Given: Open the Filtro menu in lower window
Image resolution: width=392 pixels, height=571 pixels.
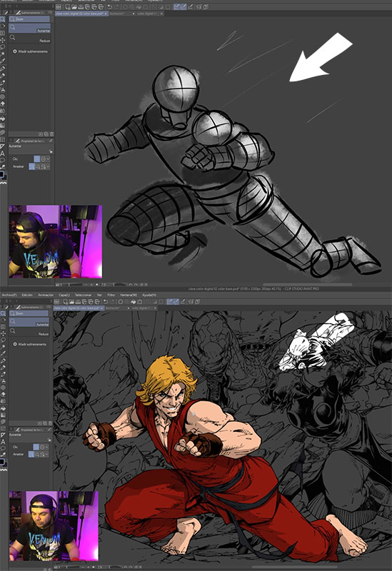Looking at the screenshot, I should click(111, 295).
